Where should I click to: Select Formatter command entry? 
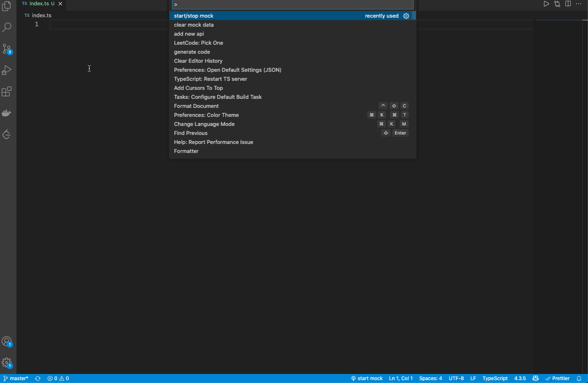[293, 151]
